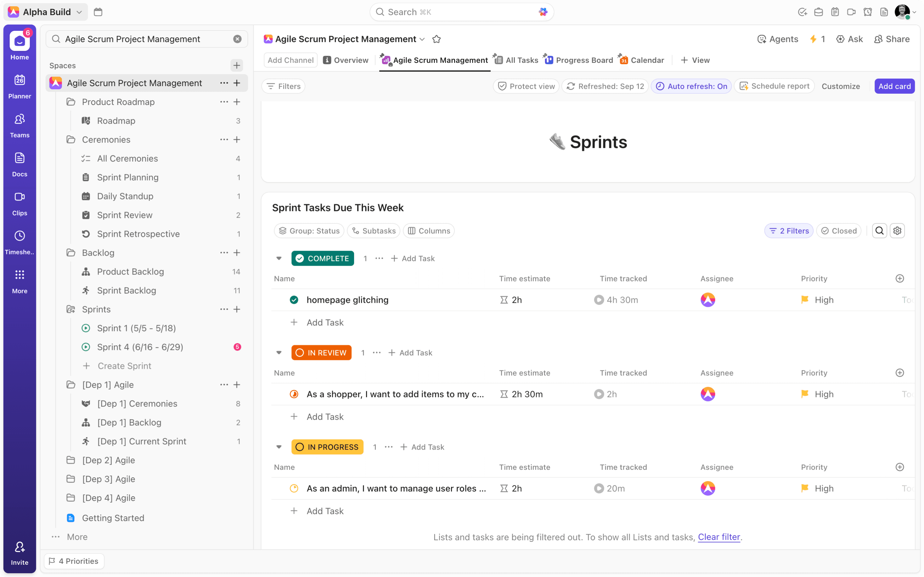Open the Timesheets sidebar icon
The height and width of the screenshot is (577, 924).
(20, 242)
